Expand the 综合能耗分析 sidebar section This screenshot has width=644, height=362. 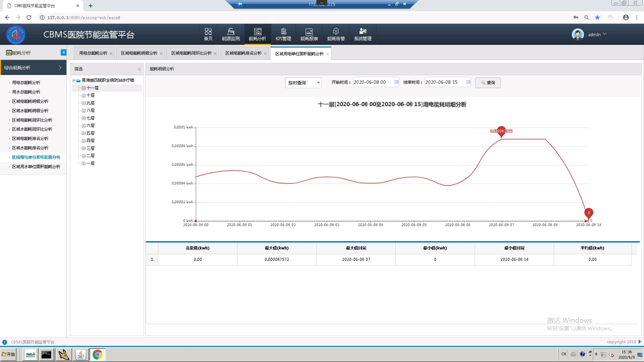(33, 67)
